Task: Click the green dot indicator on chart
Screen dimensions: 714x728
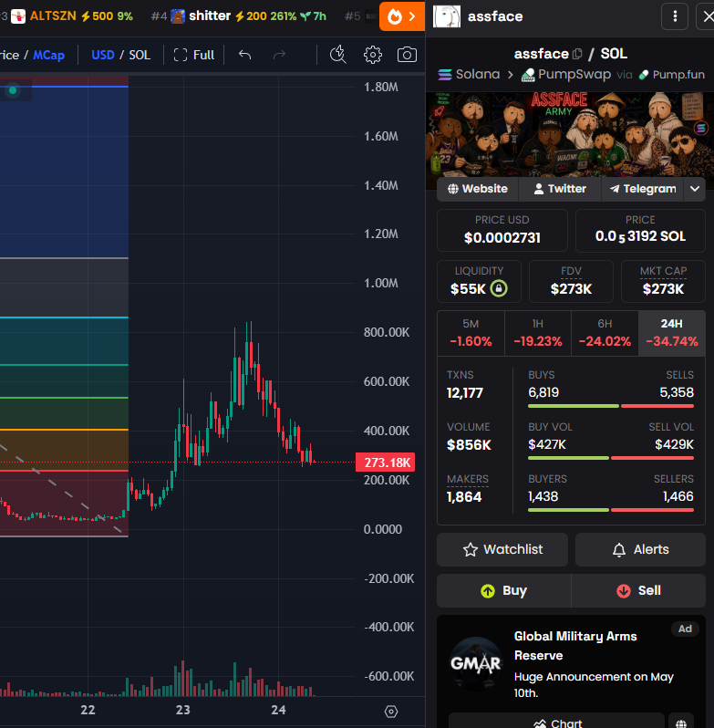Action: click(13, 90)
